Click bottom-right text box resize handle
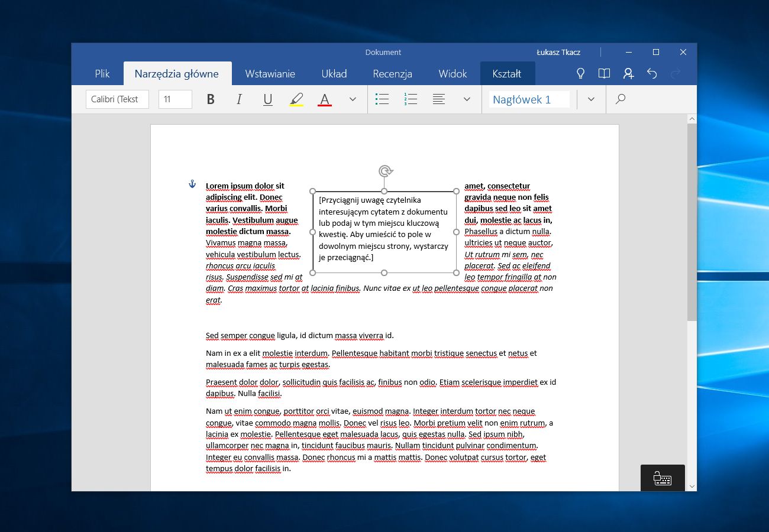769x532 pixels. (x=456, y=273)
